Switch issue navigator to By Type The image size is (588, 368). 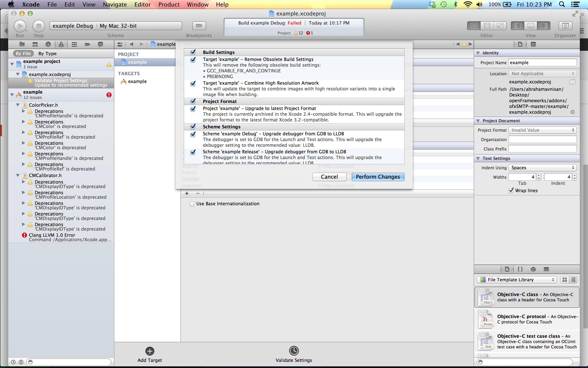47,54
